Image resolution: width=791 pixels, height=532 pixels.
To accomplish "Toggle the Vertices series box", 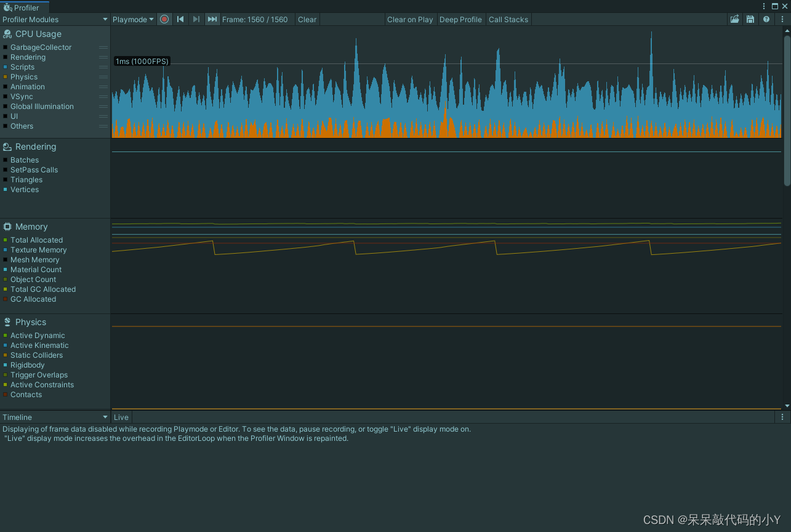I will (6, 190).
